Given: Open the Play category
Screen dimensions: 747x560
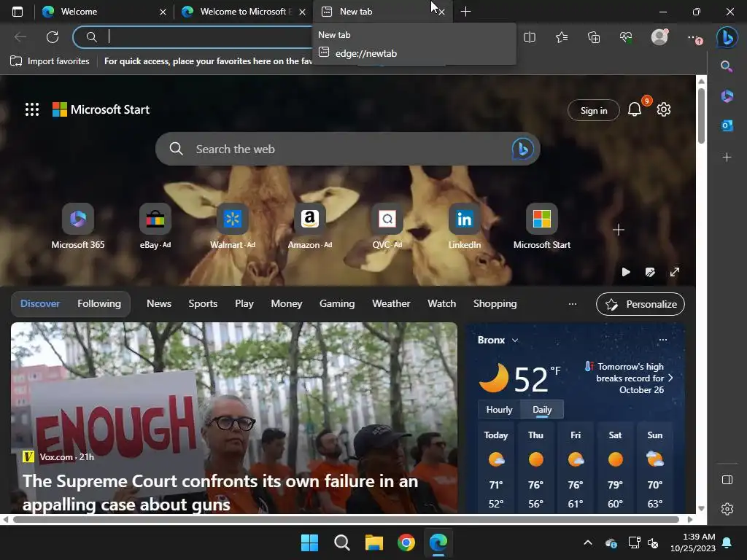Looking at the screenshot, I should pyautogui.click(x=244, y=304).
